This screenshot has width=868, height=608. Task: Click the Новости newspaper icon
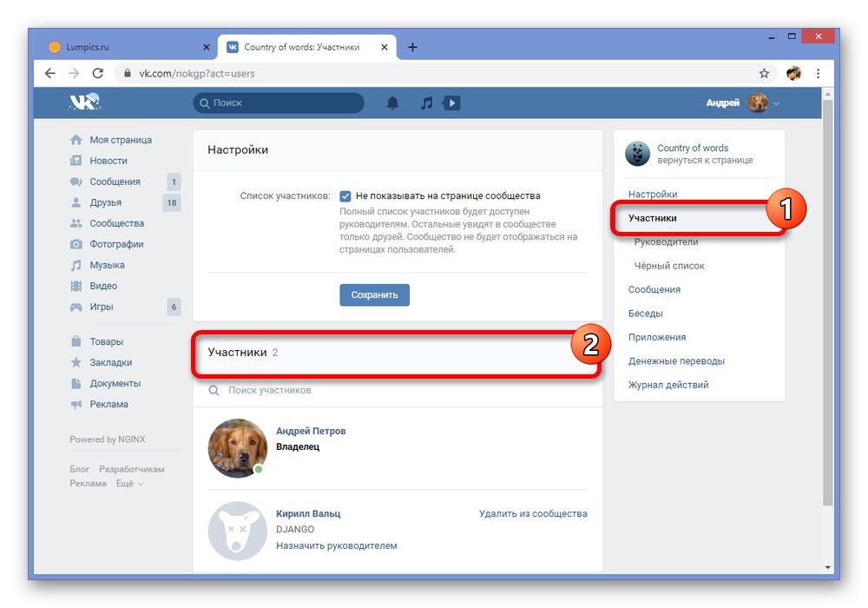pyautogui.click(x=76, y=161)
